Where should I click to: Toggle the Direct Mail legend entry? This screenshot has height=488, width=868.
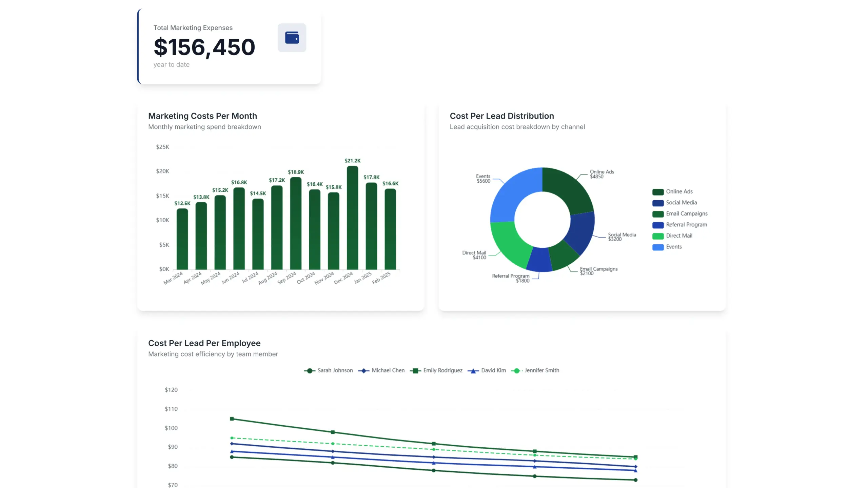point(672,236)
